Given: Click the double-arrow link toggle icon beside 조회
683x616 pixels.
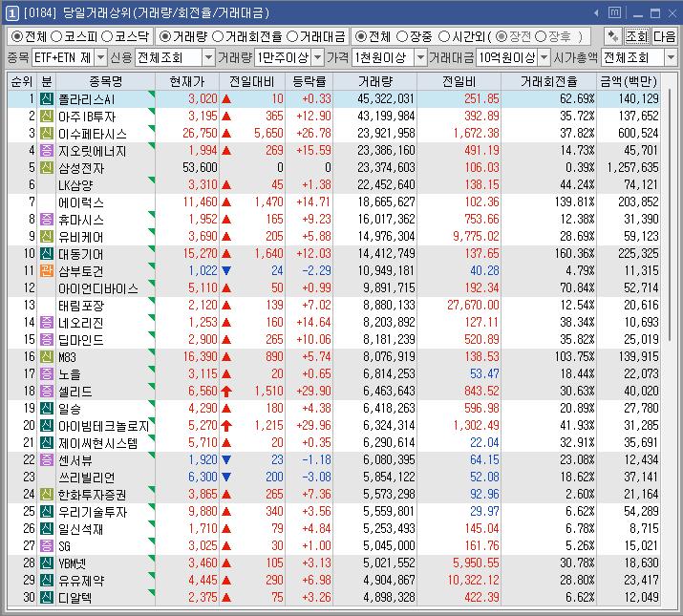Looking at the screenshot, I should click(613, 36).
